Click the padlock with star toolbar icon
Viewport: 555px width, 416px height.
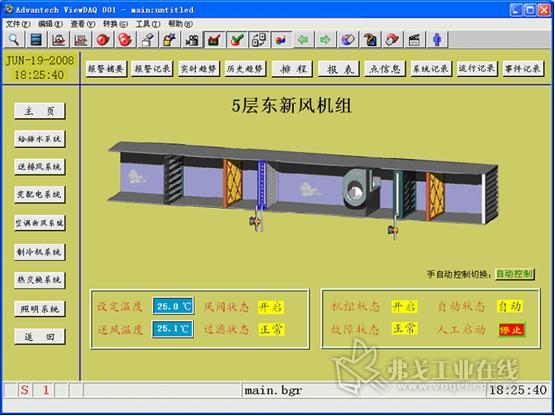170,39
